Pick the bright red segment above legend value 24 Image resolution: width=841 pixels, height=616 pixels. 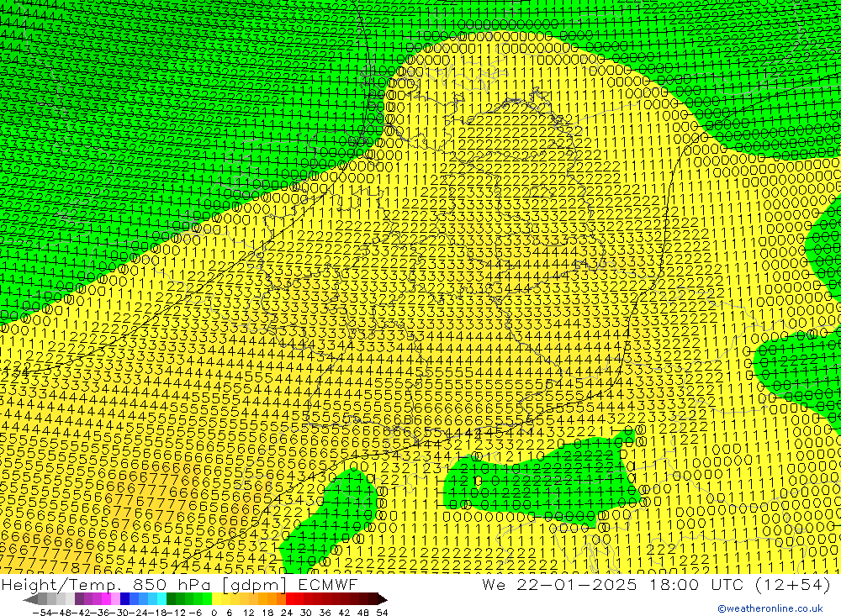290,599
